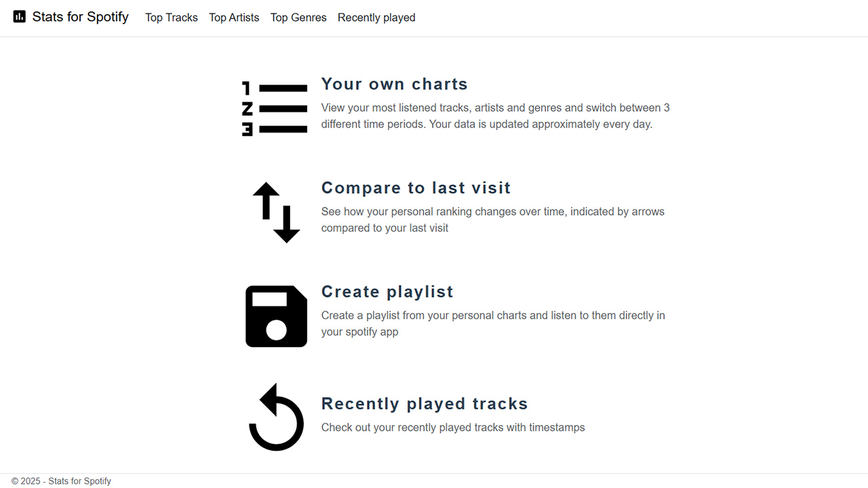The height and width of the screenshot is (488, 868).
Task: Open the Top Artists page
Action: (x=234, y=18)
